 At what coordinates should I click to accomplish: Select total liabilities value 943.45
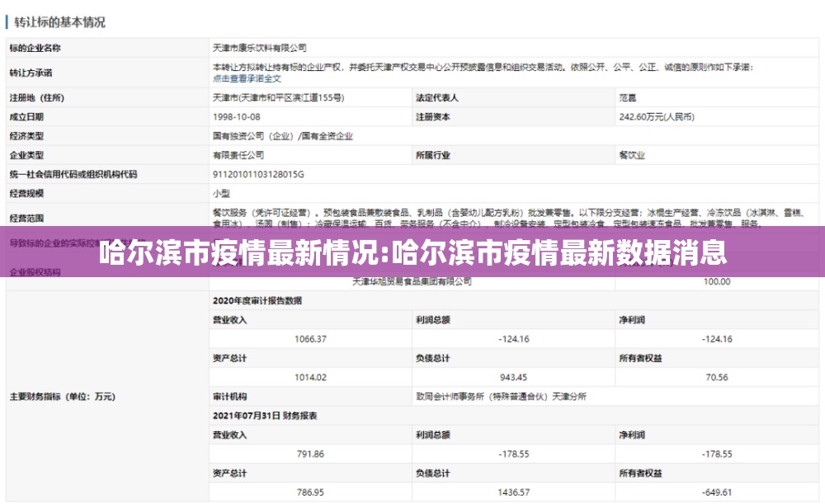(x=513, y=377)
